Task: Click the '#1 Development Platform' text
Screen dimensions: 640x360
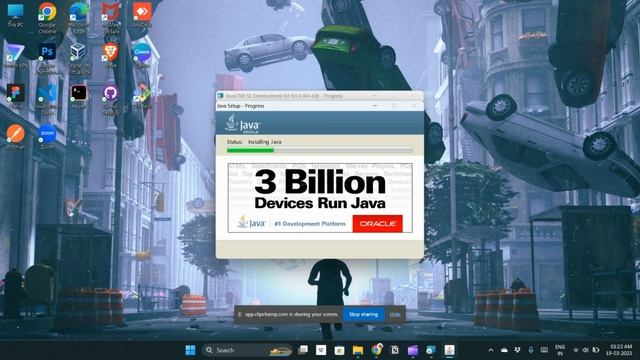Action: click(310, 224)
